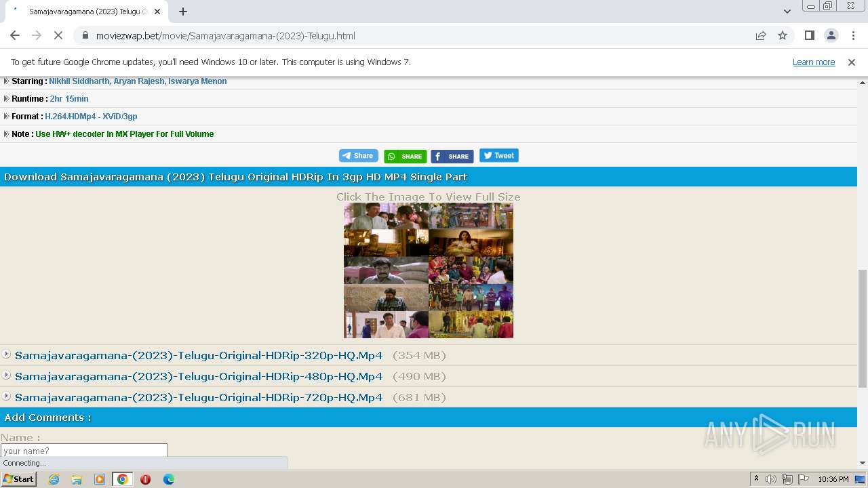The image size is (868, 488).
Task: Close the Samajavaragamana browser tab
Action: point(157,12)
